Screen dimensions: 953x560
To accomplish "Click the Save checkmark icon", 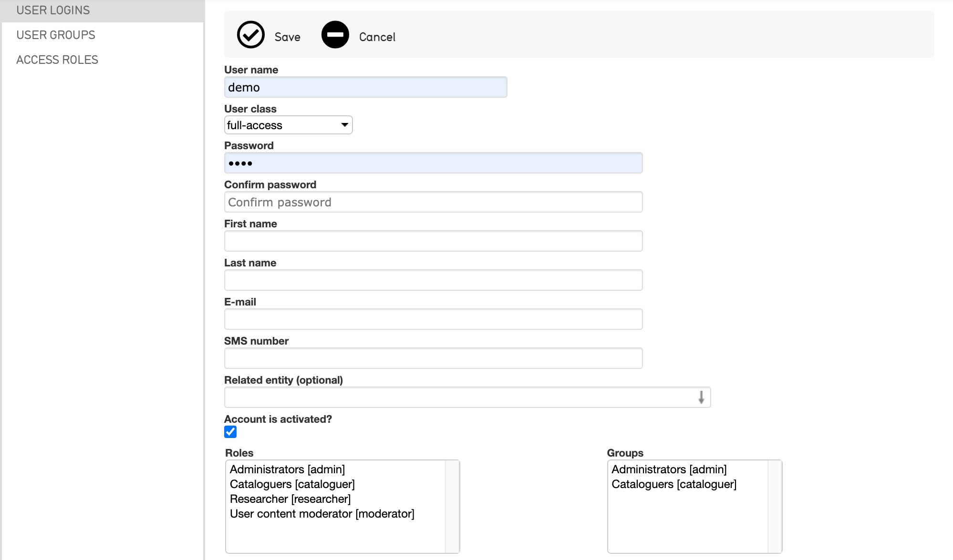I will [x=251, y=35].
